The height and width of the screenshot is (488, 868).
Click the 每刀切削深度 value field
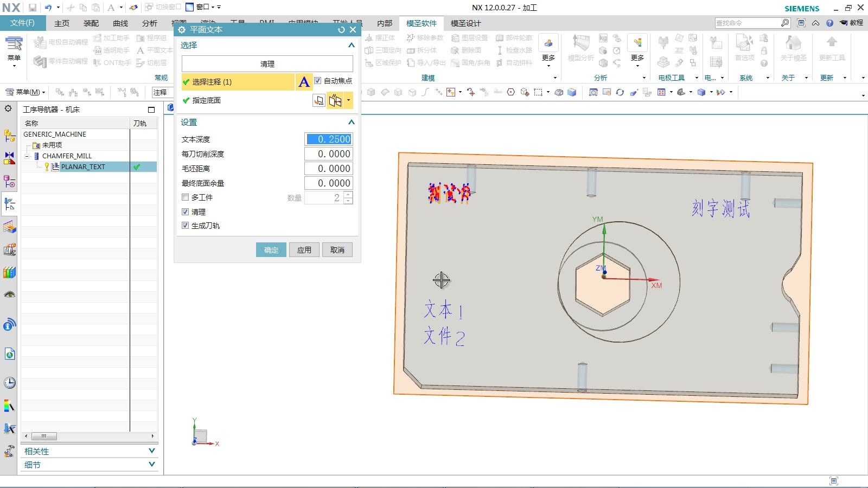(329, 154)
